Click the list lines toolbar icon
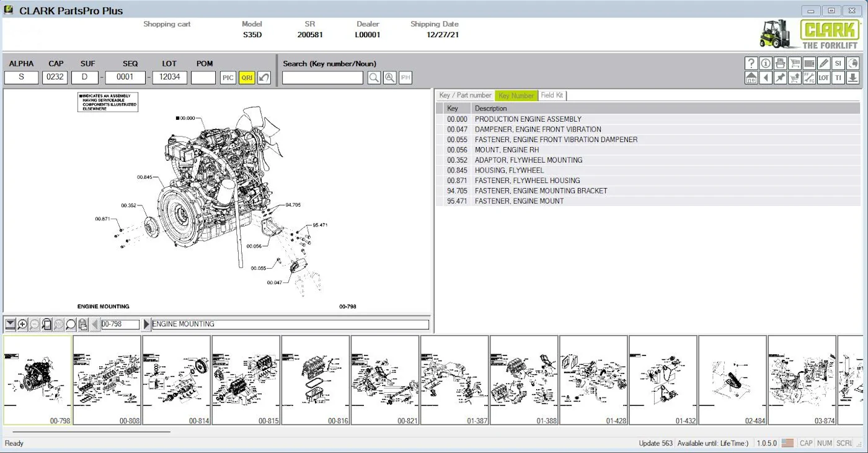868x453 pixels. 809,63
